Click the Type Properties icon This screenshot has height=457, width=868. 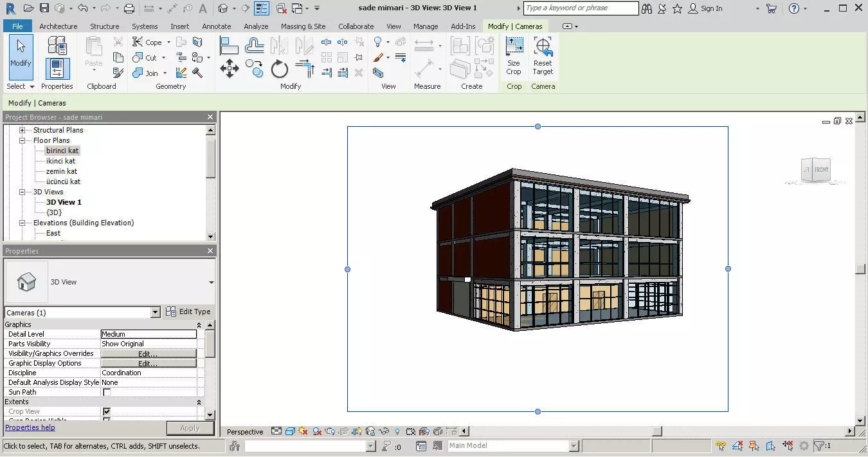[x=57, y=45]
